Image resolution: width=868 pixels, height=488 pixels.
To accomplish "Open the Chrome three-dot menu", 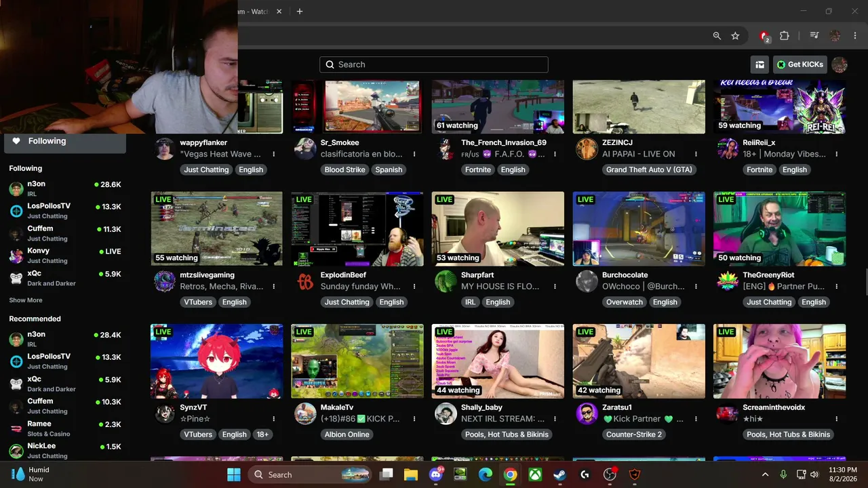I will coord(854,36).
